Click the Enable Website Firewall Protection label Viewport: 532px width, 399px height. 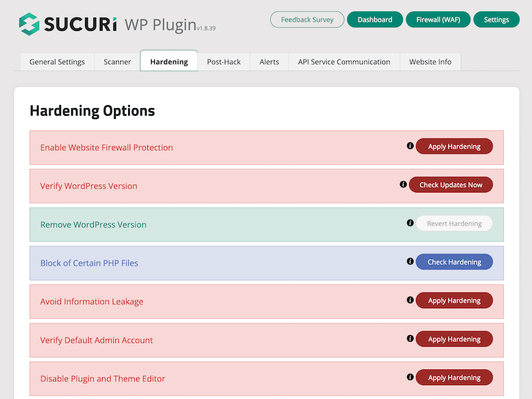[x=106, y=148]
